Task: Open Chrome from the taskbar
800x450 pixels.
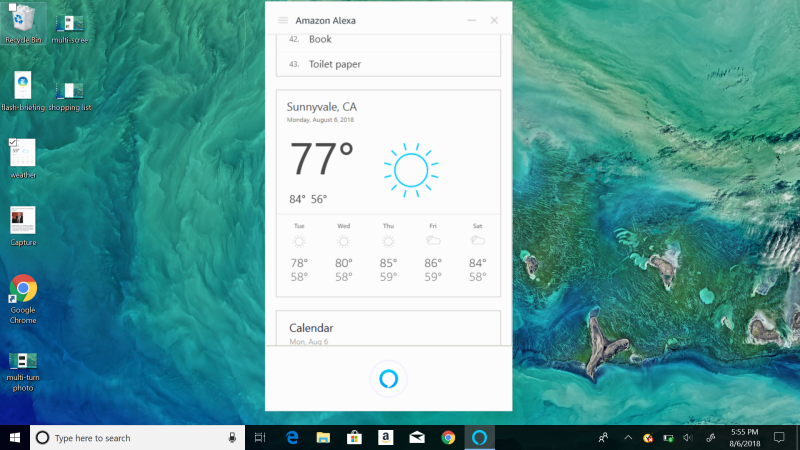Action: (448, 438)
